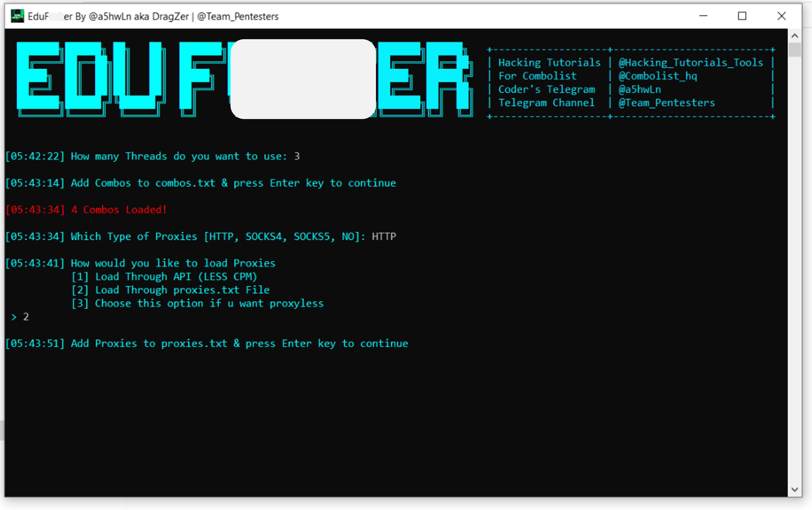Click the scrollbar up arrow

pyautogui.click(x=795, y=36)
